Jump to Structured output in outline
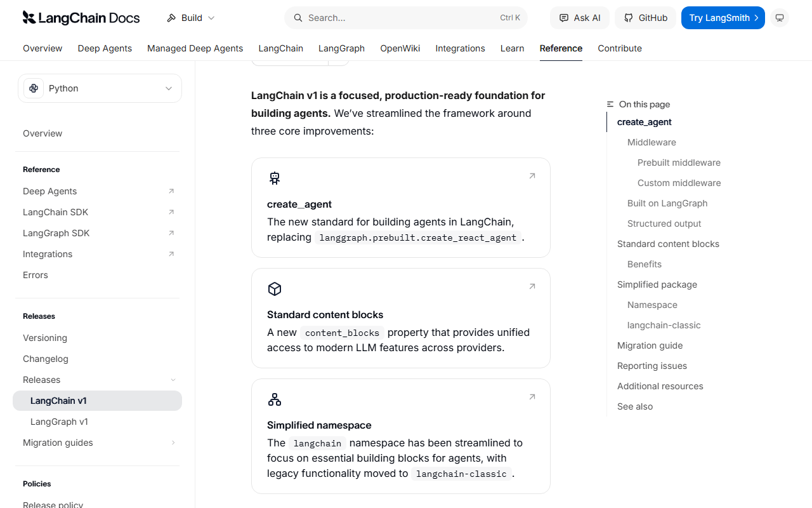Image resolution: width=812 pixels, height=508 pixels. pyautogui.click(x=664, y=224)
